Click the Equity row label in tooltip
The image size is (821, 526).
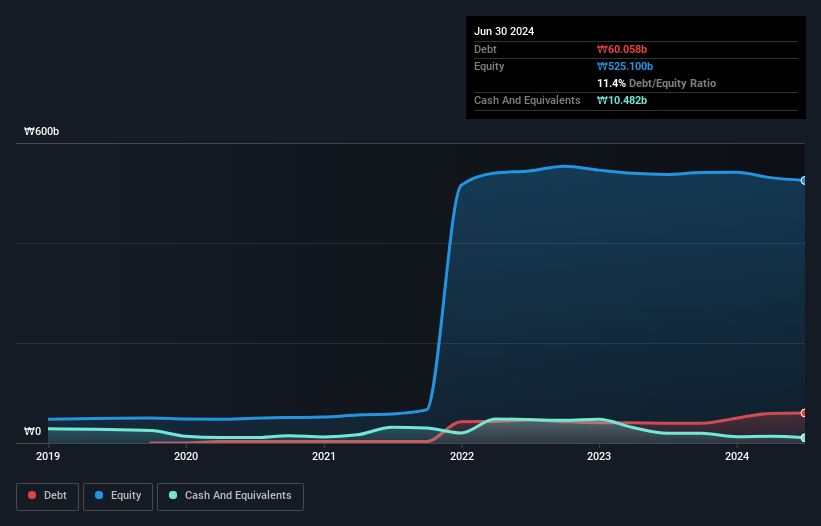489,66
